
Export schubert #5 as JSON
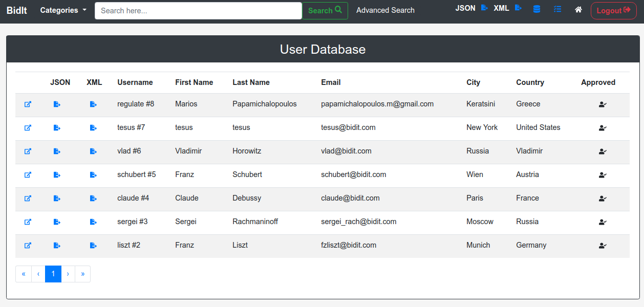coord(57,175)
